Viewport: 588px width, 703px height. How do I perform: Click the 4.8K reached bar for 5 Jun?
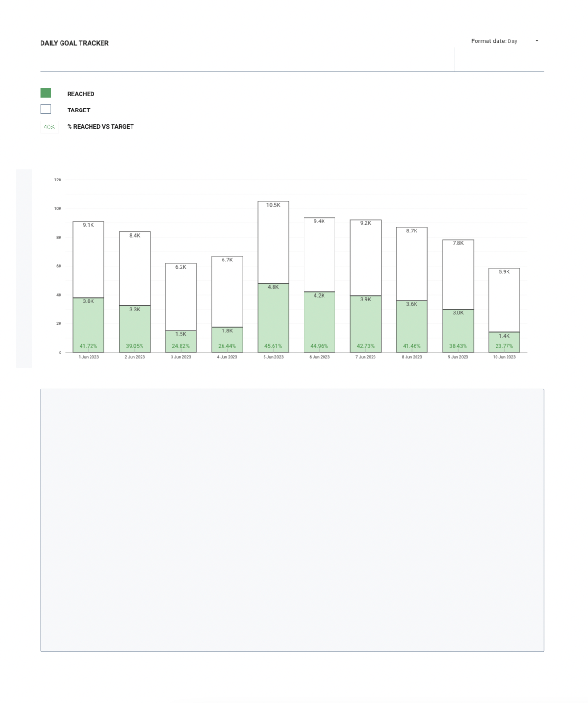coord(273,317)
